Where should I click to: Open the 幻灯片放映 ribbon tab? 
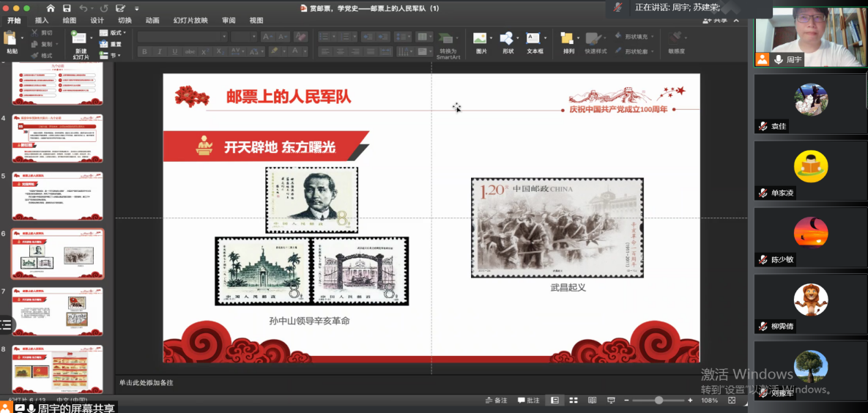(x=190, y=21)
